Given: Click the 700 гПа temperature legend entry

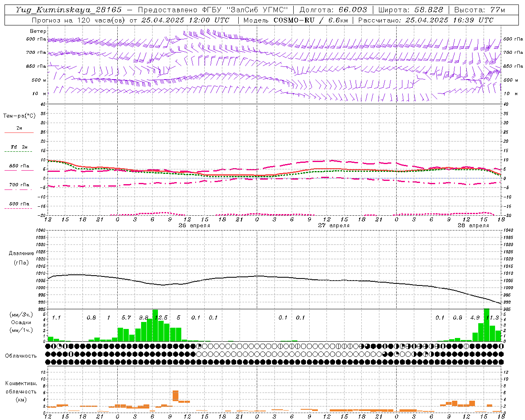Looking at the screenshot, I should point(19,185).
